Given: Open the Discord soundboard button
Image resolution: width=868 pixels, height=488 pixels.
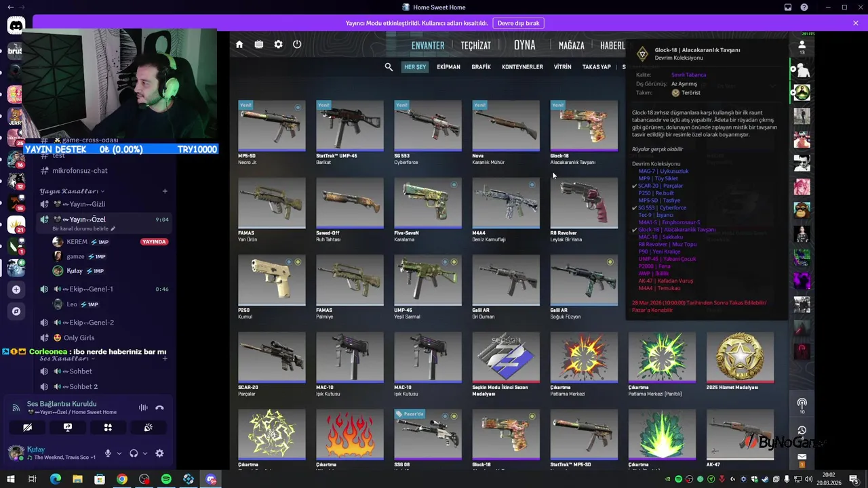Looking at the screenshot, I should 148,428.
